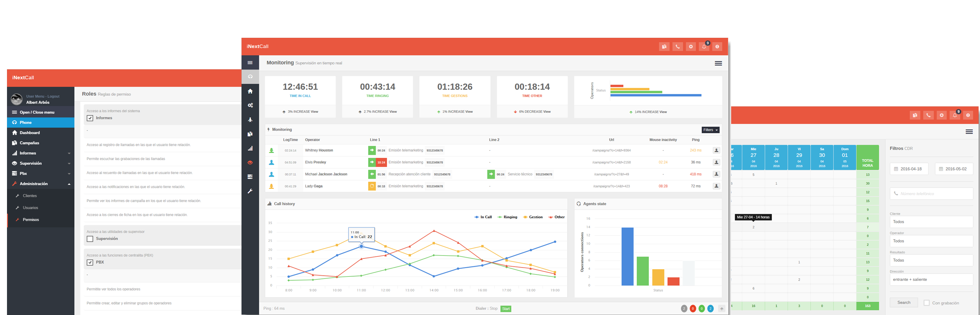
Task: Open the Filters dropdown in Monitoring panel
Action: click(x=710, y=130)
